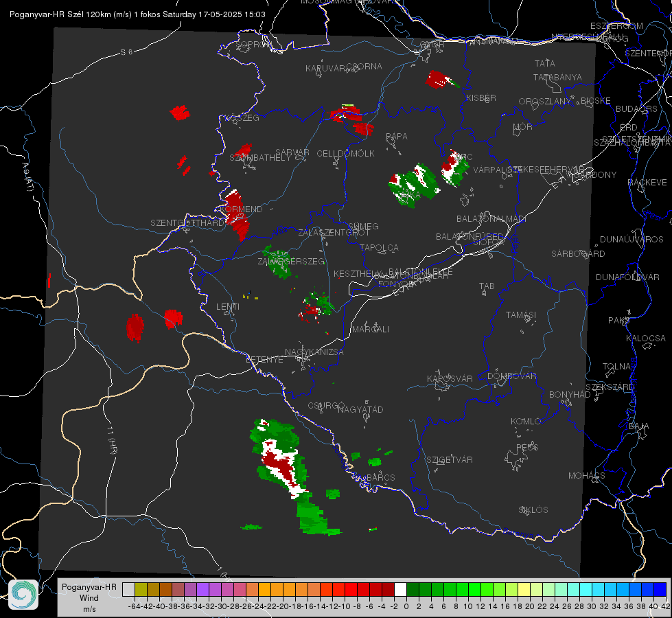The width and height of the screenshot is (672, 618).
Task: Click the SÁRVÁR label
Action: 292,152
